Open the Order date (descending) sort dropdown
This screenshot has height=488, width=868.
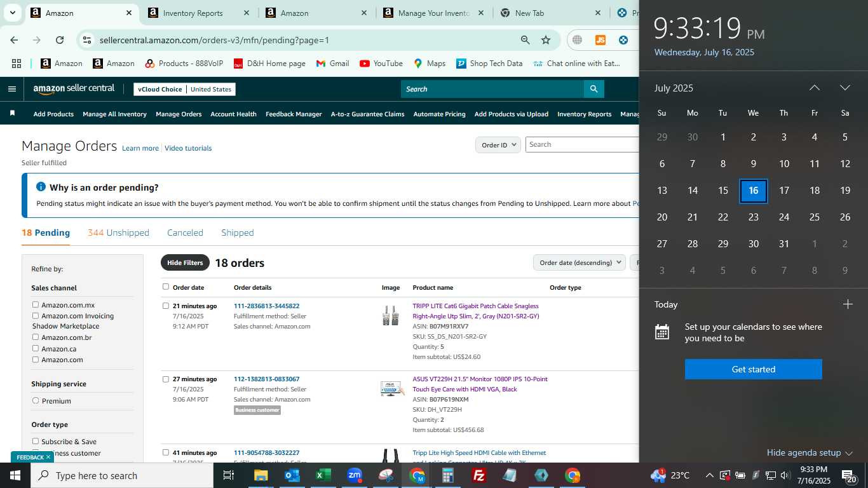point(579,262)
